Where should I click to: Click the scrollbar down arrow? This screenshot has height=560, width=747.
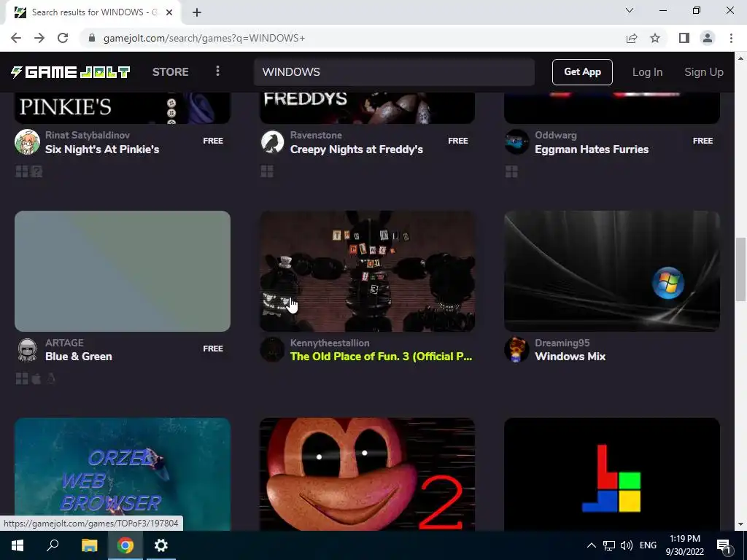coord(740,525)
